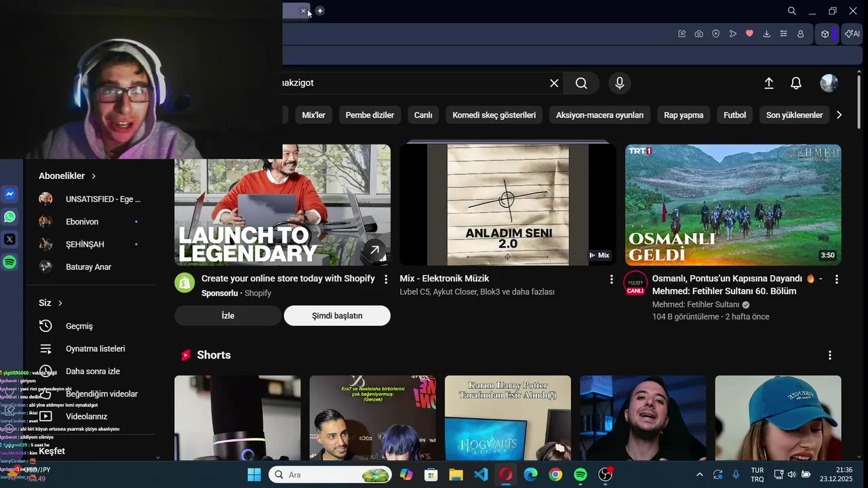This screenshot has height=488, width=868.
Task: Click the Şimdi başlatın button
Action: (x=337, y=316)
